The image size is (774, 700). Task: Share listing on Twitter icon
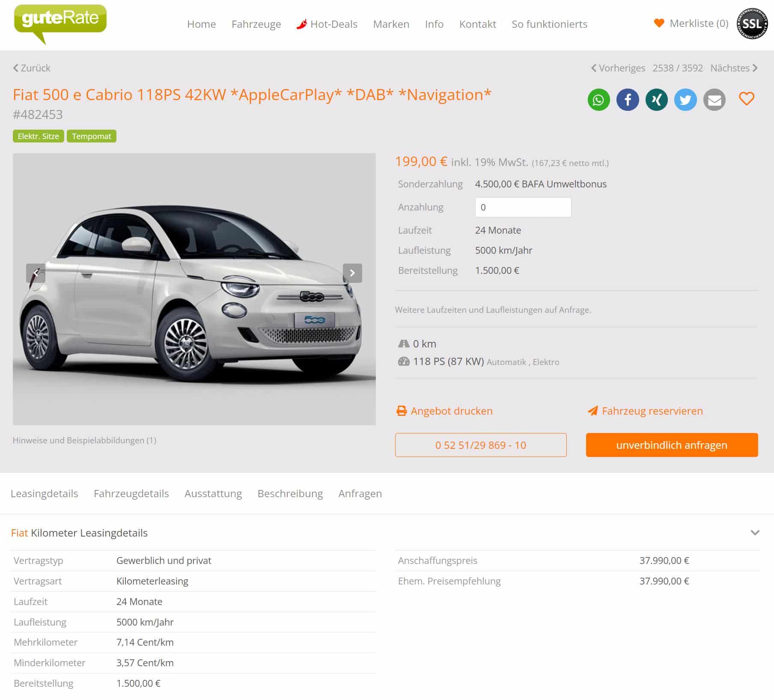pyautogui.click(x=685, y=100)
